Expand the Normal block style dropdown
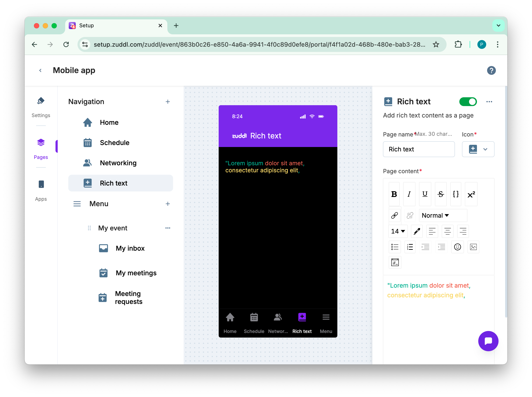The width and height of the screenshot is (532, 397). coord(443,215)
